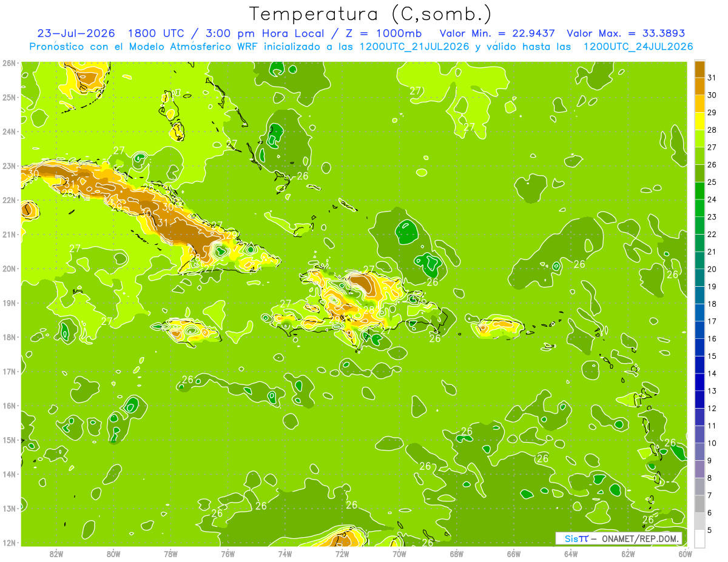Click the "66W" longitude label
The image size is (728, 562).
514,554
